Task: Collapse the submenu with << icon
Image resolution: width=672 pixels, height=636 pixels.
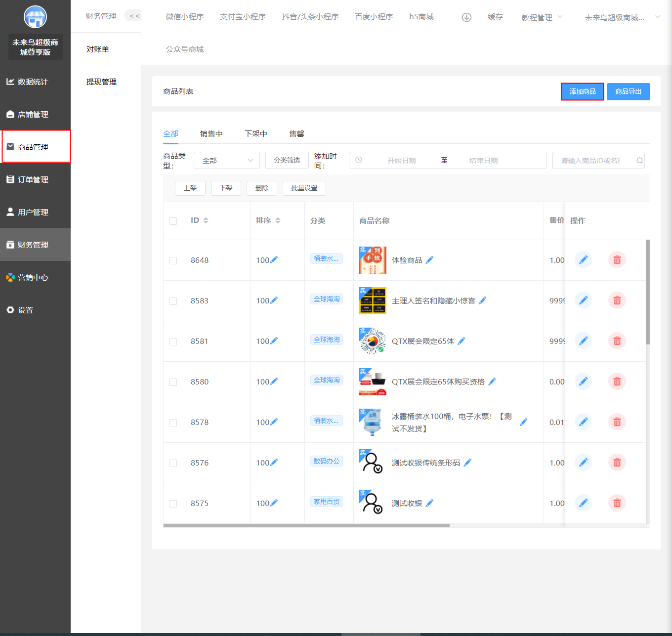Action: [x=134, y=16]
